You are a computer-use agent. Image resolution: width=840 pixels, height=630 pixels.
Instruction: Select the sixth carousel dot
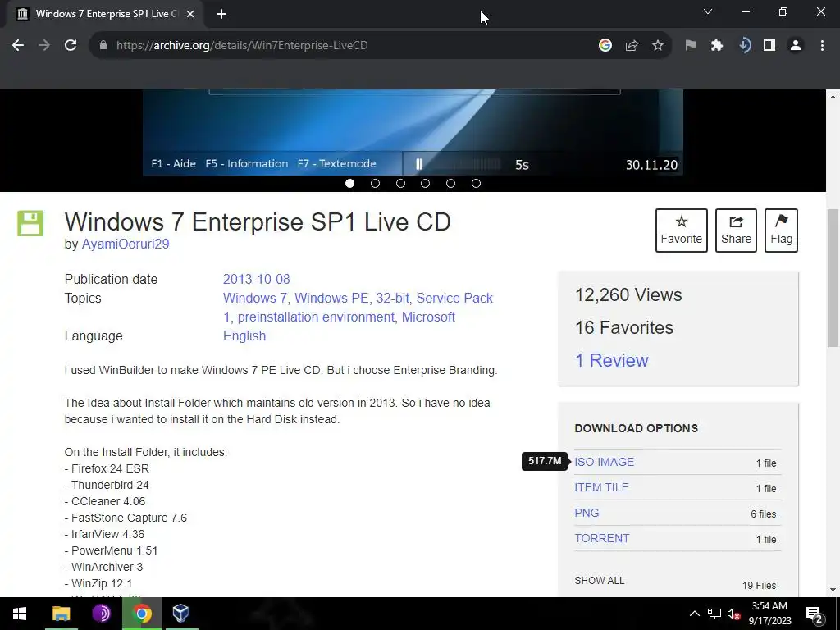coord(476,183)
